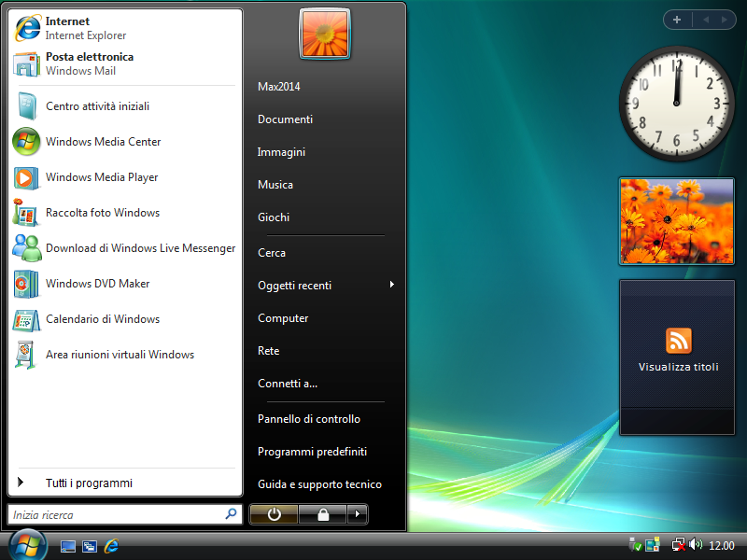The width and height of the screenshot is (747, 560).
Task: Open Computer from the Start menu
Action: [283, 318]
